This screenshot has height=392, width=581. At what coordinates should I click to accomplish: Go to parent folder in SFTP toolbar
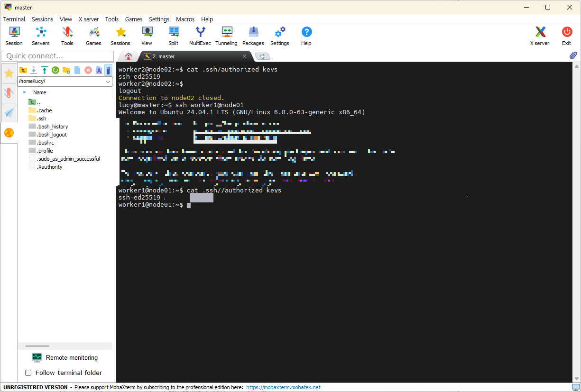(x=23, y=70)
